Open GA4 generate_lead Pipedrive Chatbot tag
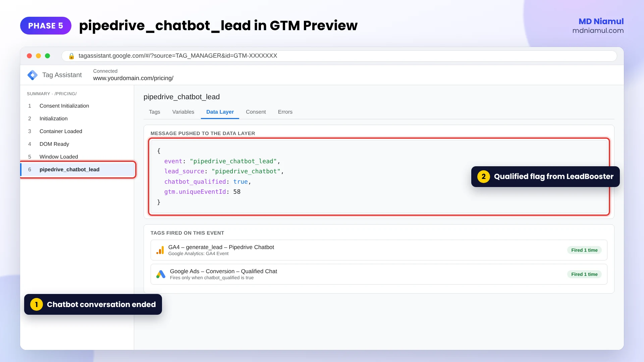This screenshot has height=362, width=644. [379, 250]
